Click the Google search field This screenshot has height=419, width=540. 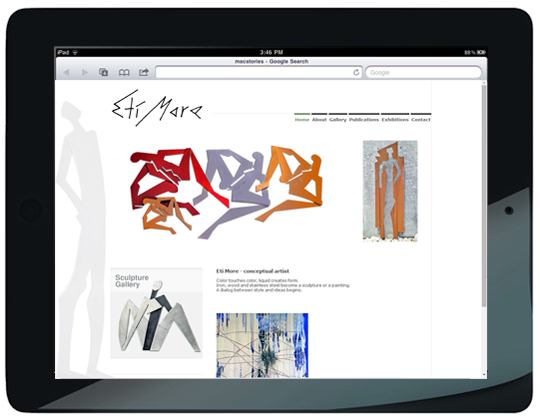(423, 72)
